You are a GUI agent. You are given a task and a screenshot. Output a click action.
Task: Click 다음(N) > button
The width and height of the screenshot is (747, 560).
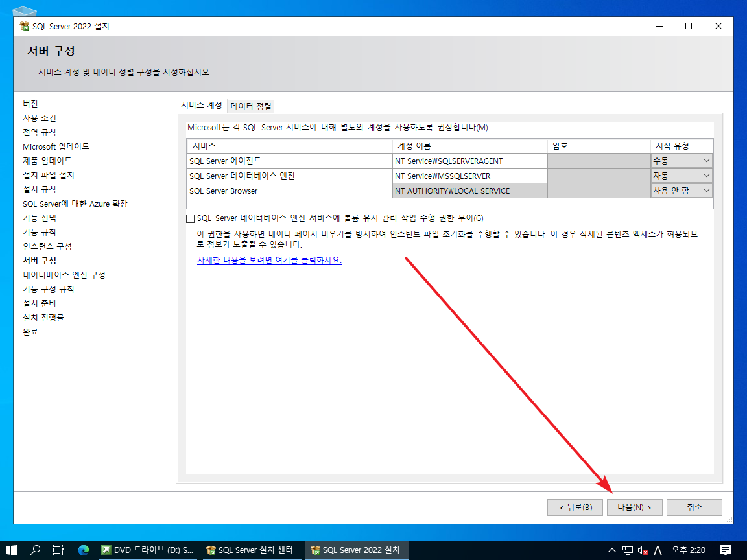(x=634, y=507)
